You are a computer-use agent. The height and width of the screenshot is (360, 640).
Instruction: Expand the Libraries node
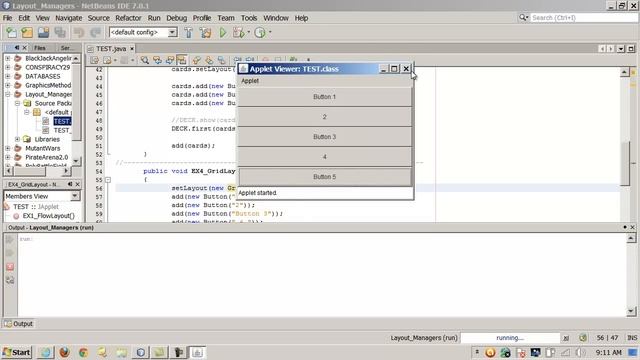(x=18, y=139)
